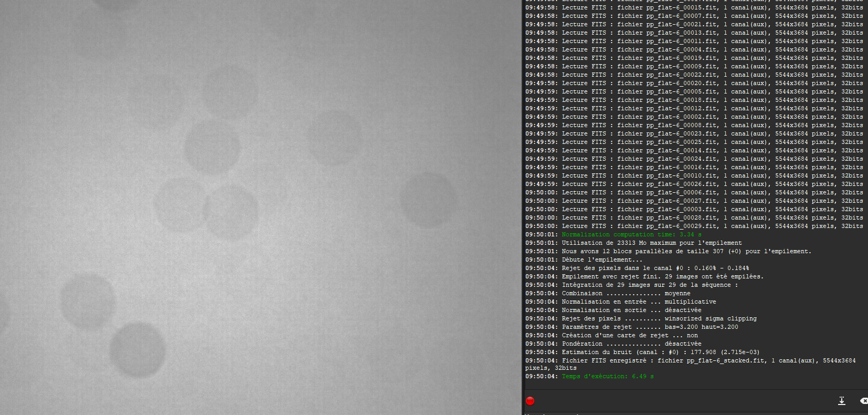
Task: Click 'Nous avons 12 blocs parallèles' log line
Action: pyautogui.click(x=668, y=251)
